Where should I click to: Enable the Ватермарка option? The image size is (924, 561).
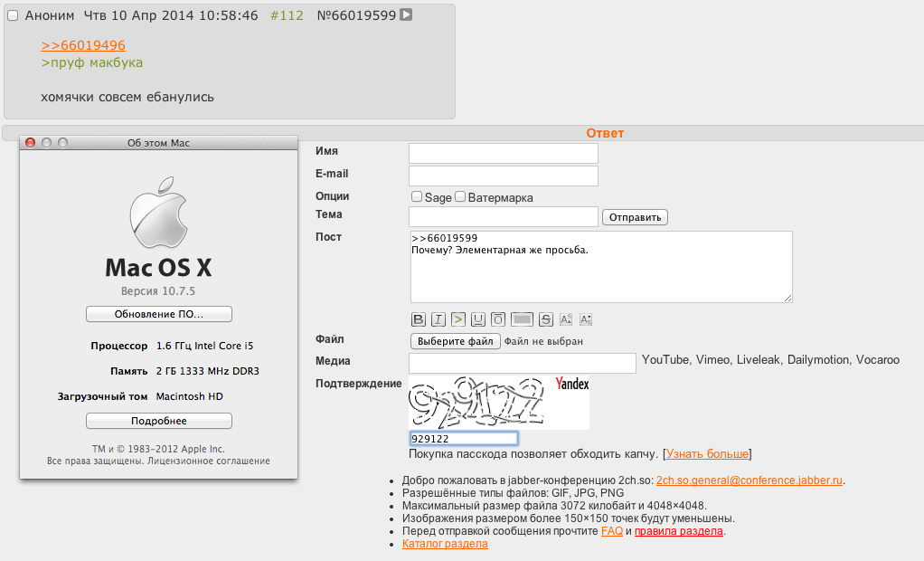[460, 196]
